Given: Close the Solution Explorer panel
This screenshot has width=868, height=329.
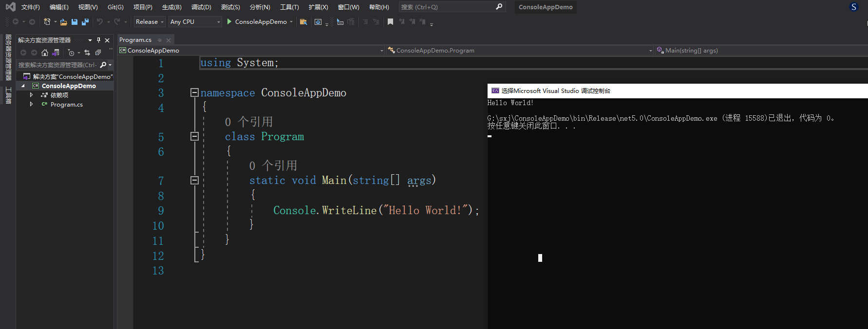Looking at the screenshot, I should (x=107, y=40).
